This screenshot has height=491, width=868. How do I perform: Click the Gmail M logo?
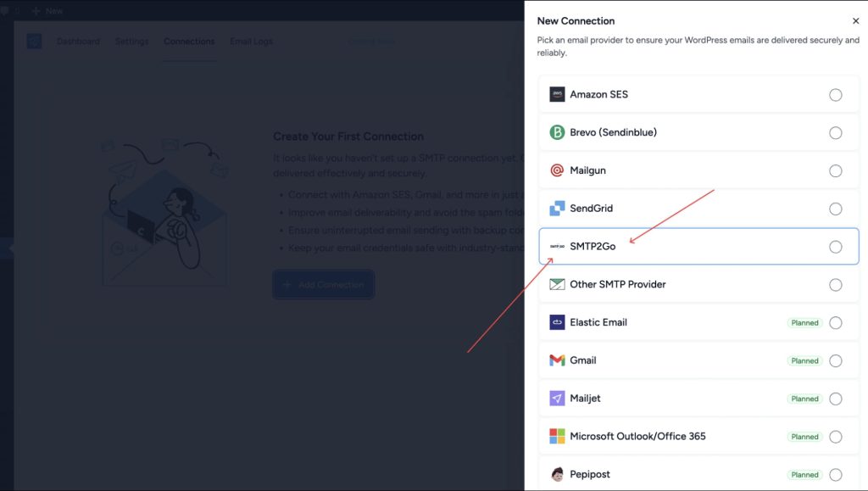click(x=557, y=360)
